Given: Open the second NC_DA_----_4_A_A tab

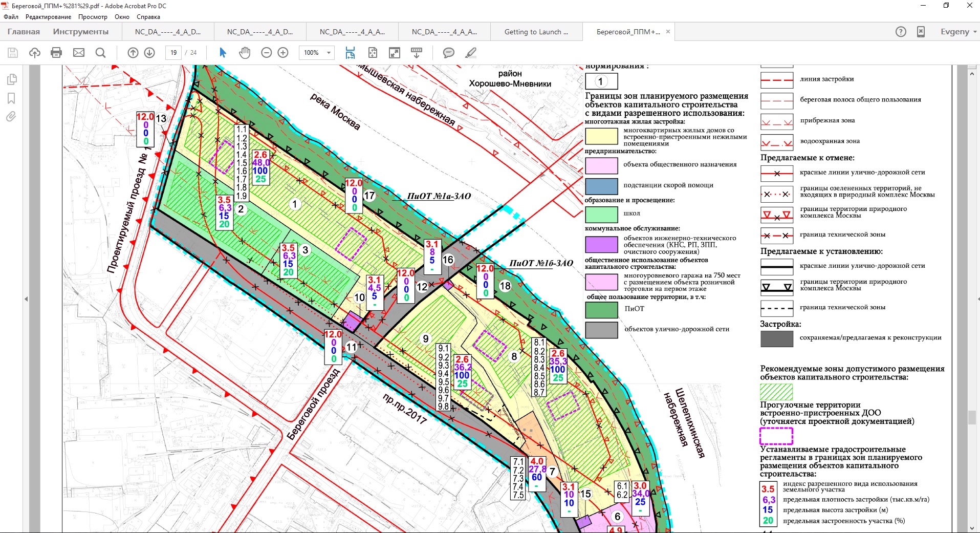Looking at the screenshot, I should [x=444, y=32].
